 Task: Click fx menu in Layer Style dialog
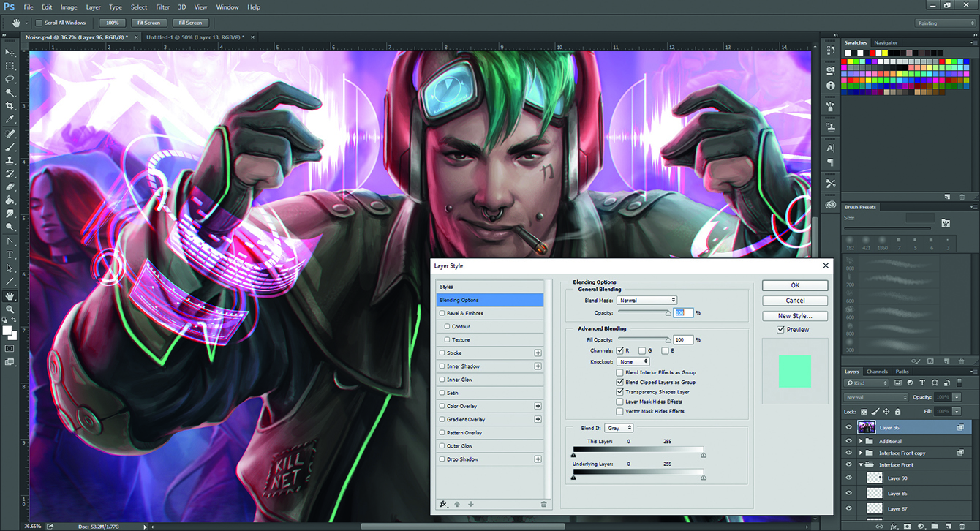443,504
